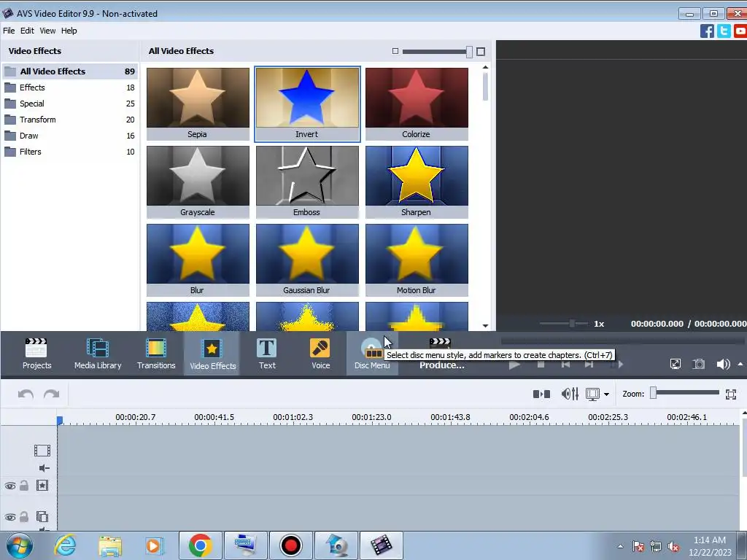
Task: Select the Effects category folder
Action: click(x=70, y=87)
